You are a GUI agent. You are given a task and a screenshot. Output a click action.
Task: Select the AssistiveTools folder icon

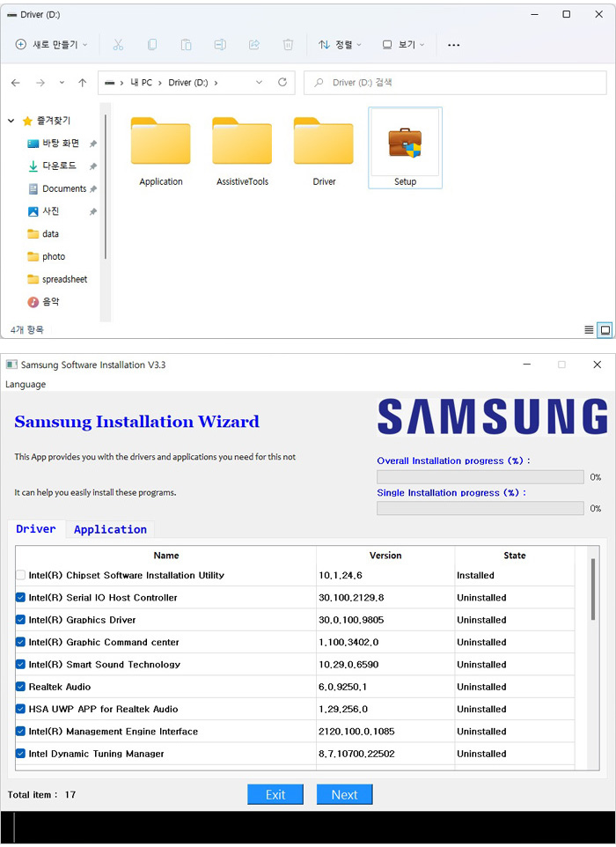pos(242,141)
